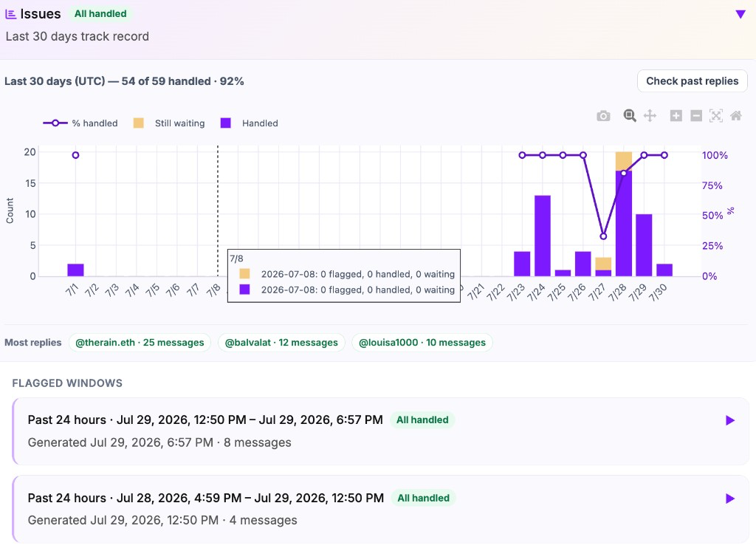Select the Zoom magnifier tool
Screen dimensions: 756x551
tap(629, 116)
